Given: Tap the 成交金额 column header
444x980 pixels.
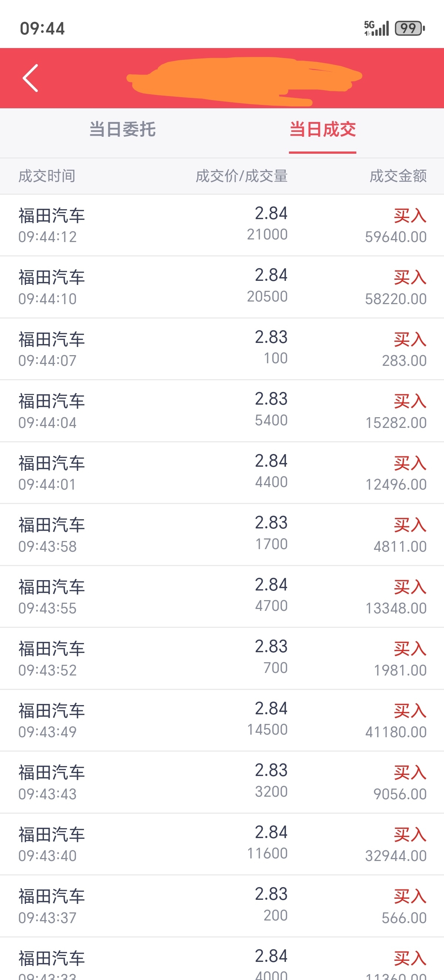Looking at the screenshot, I should click(398, 176).
